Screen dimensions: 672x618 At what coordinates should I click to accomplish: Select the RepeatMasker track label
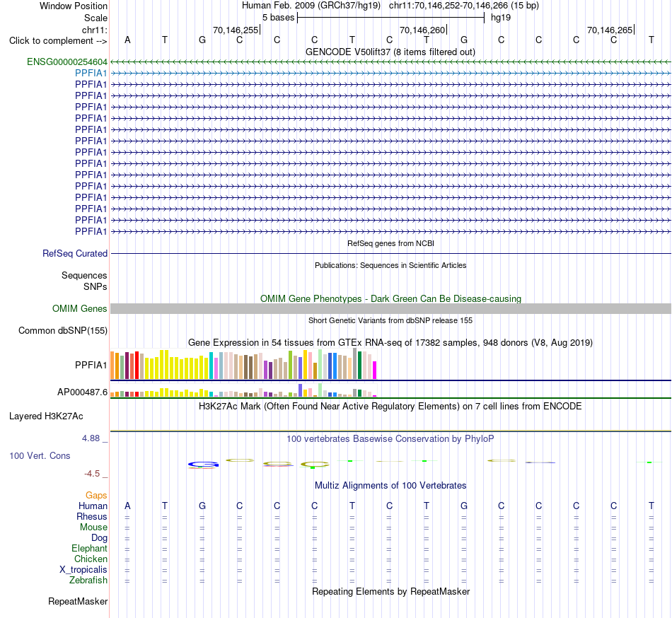click(78, 602)
